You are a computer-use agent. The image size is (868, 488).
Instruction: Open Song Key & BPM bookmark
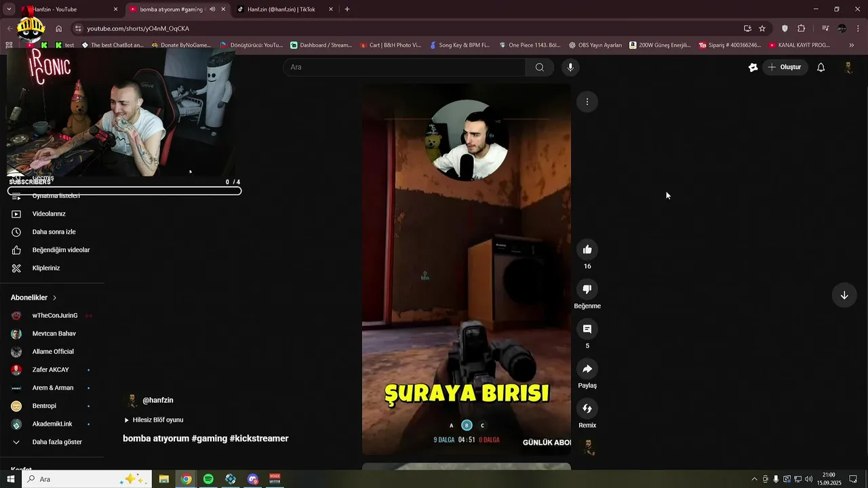pyautogui.click(x=460, y=45)
